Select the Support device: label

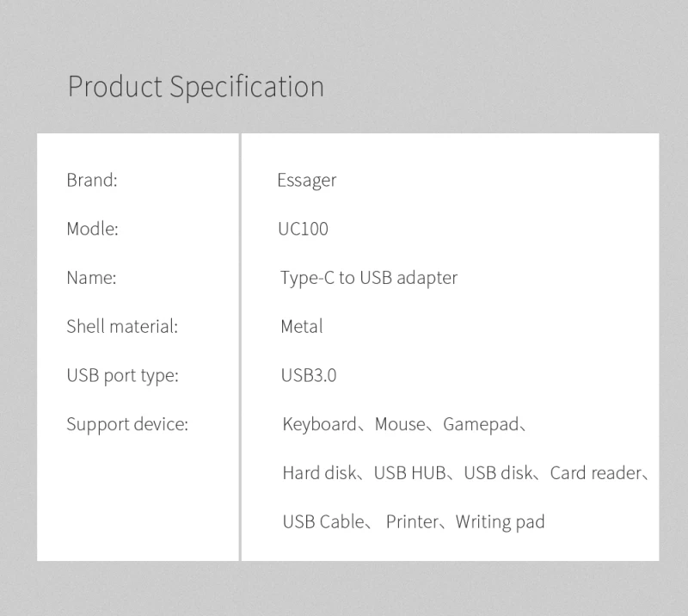[127, 424]
